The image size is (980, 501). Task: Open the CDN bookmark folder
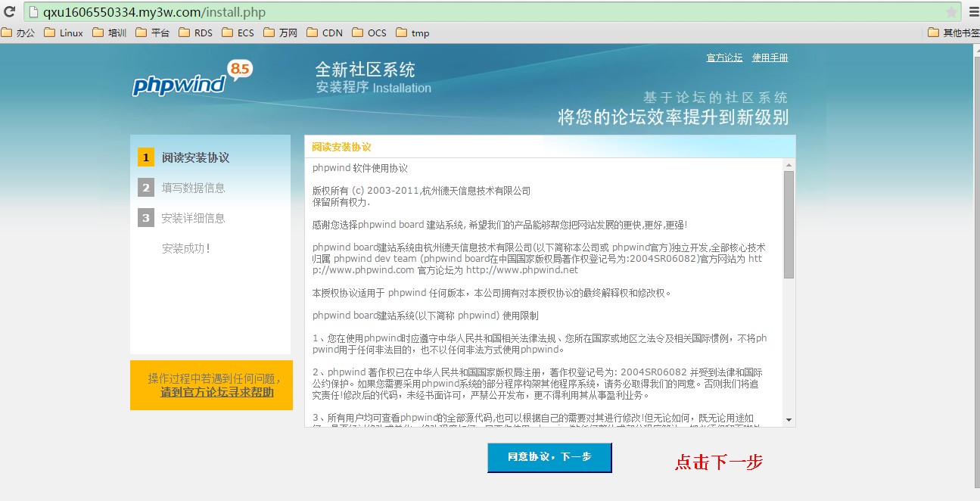point(324,33)
